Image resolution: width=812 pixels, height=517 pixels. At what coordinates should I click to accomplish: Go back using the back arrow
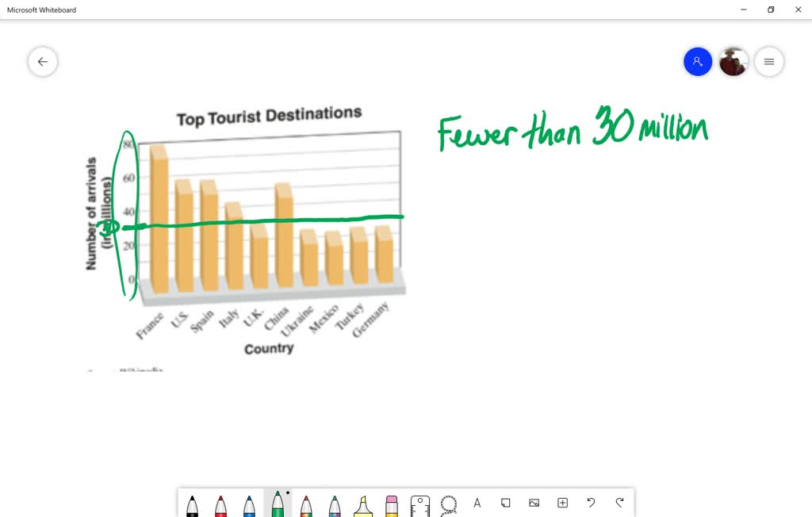click(x=42, y=61)
